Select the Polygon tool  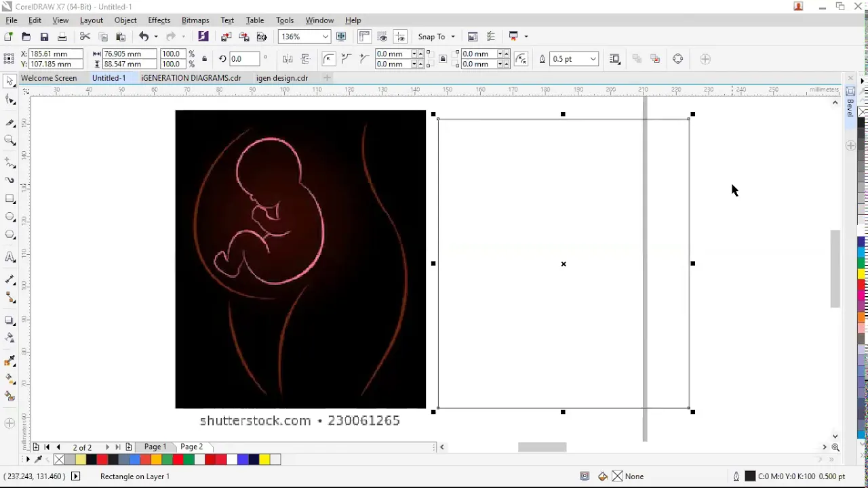coord(9,235)
